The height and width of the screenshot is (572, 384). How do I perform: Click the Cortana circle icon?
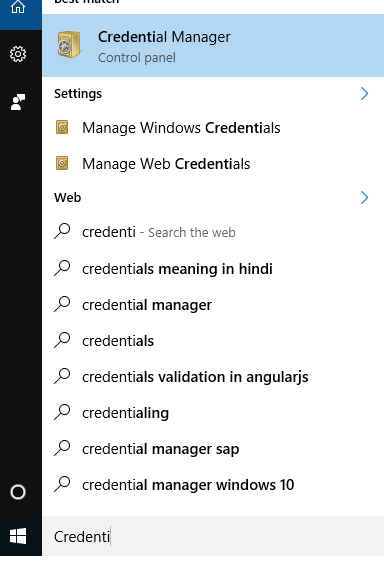(x=18, y=492)
